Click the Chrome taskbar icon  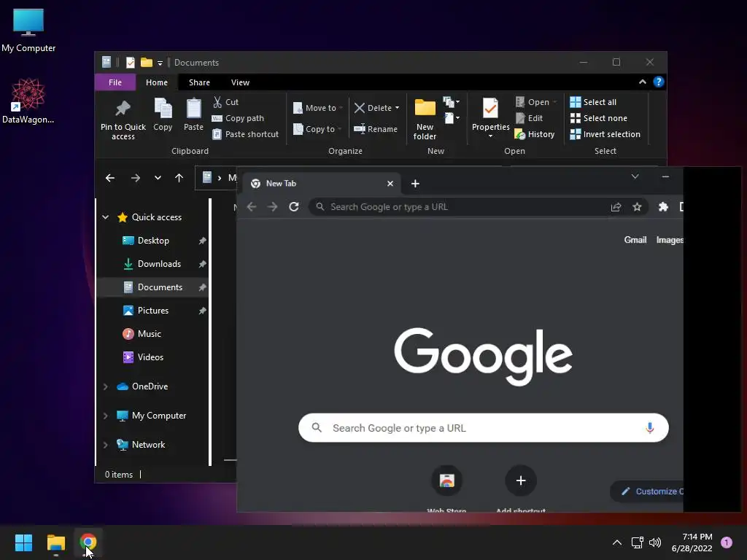click(88, 542)
